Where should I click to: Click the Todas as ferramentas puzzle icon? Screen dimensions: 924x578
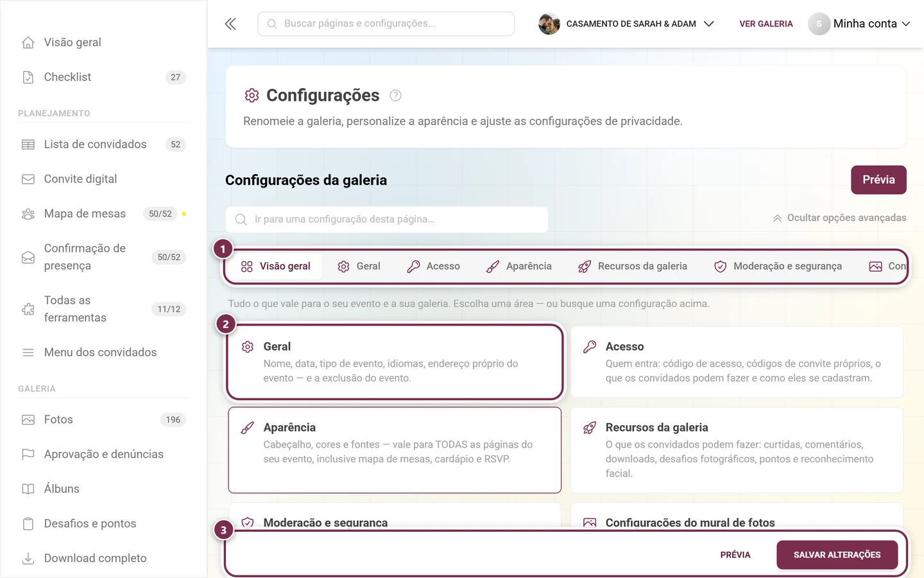28,310
